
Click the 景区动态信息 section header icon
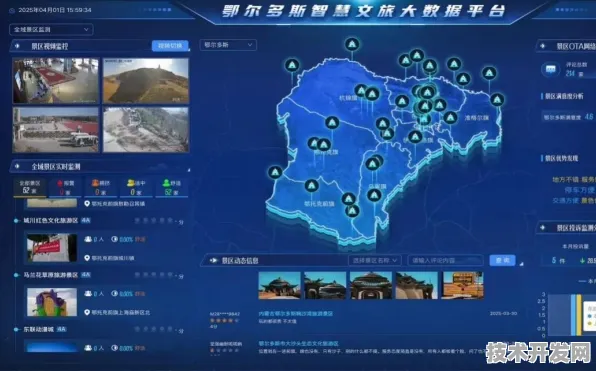[214, 260]
